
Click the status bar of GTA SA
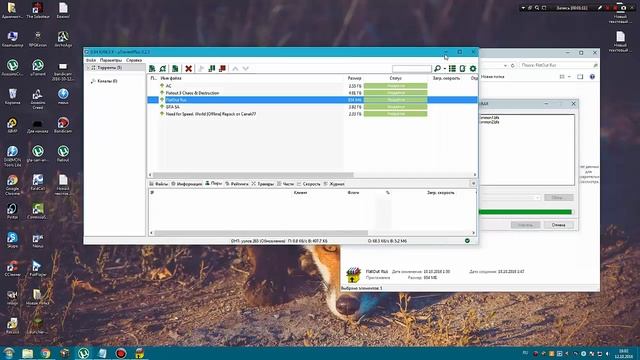(x=396, y=107)
